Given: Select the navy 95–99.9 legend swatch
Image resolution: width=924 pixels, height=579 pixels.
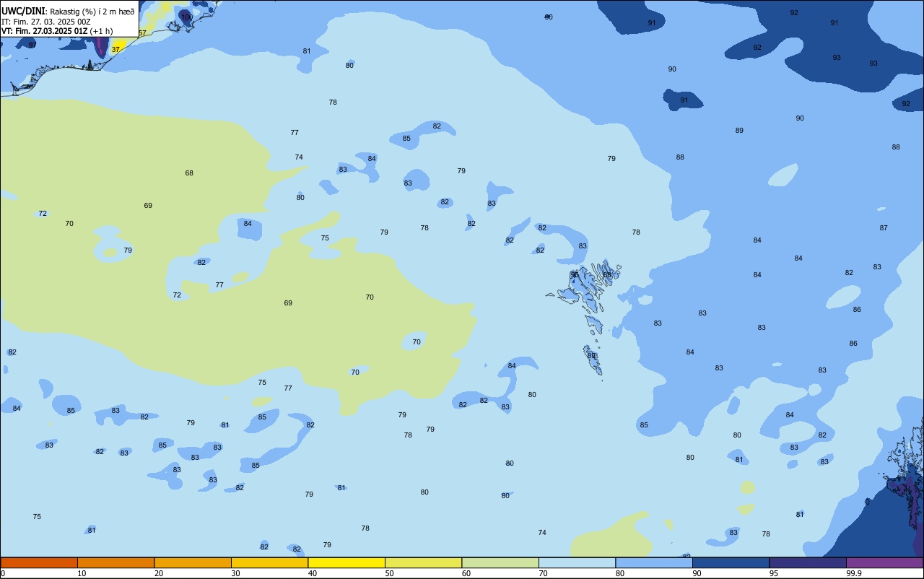Looking at the screenshot, I should point(808,562).
